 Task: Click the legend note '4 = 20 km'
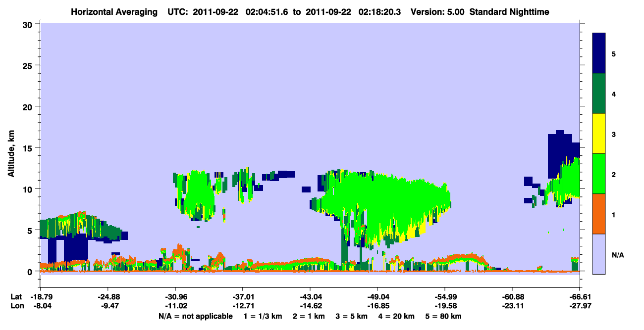click(396, 316)
